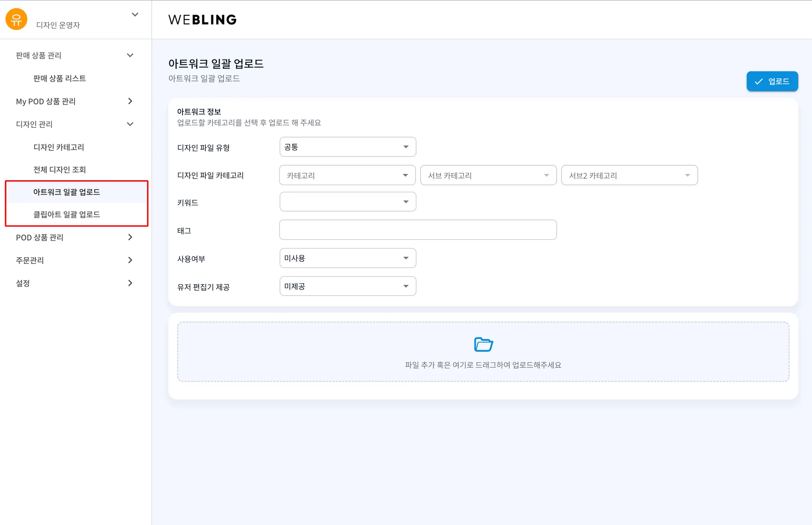
Task: Expand the 설정 menu chevron
Action: click(x=130, y=283)
